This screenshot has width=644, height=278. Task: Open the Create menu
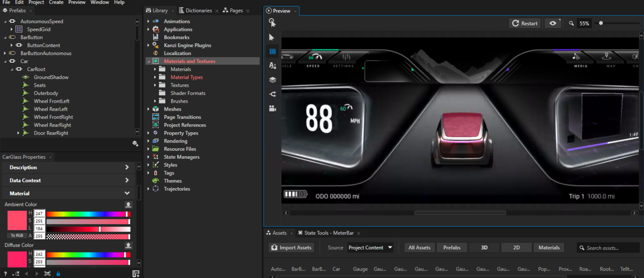56,2
